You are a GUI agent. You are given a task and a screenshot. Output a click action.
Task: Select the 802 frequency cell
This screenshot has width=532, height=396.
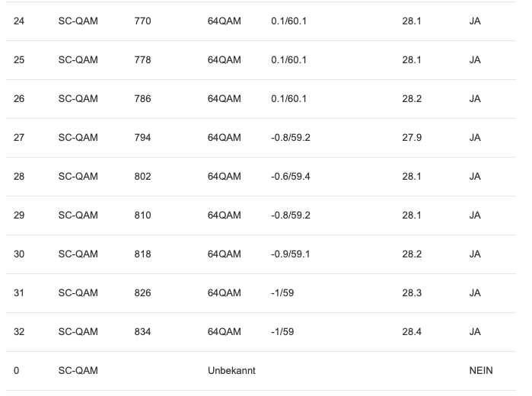pos(142,177)
